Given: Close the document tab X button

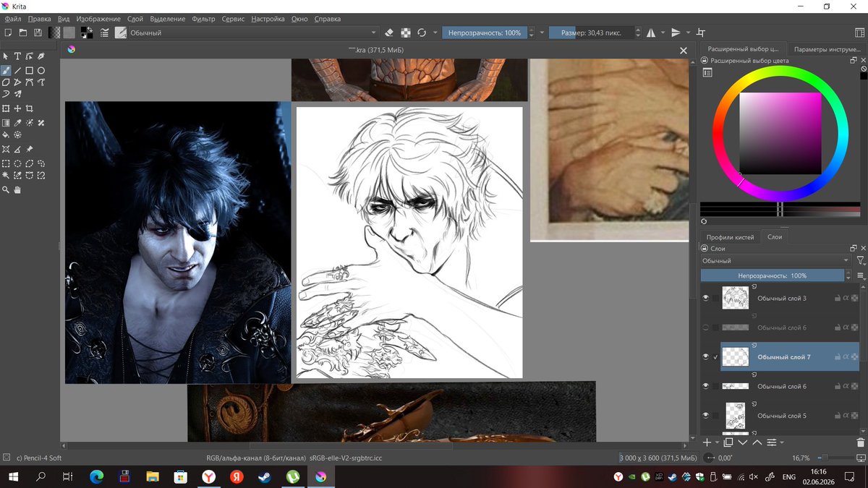Looking at the screenshot, I should (x=684, y=50).
